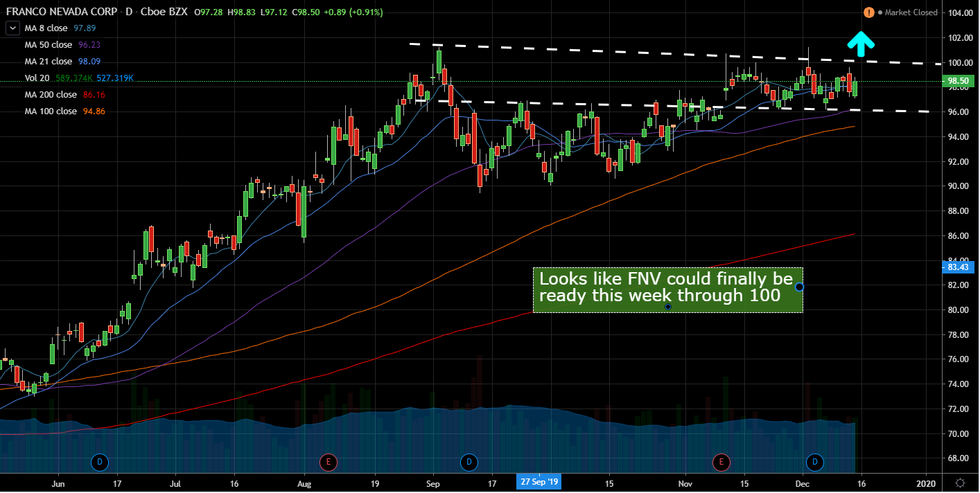Select the MA 21 close indicator
Image resolution: width=980 pixels, height=493 pixels.
pos(48,62)
